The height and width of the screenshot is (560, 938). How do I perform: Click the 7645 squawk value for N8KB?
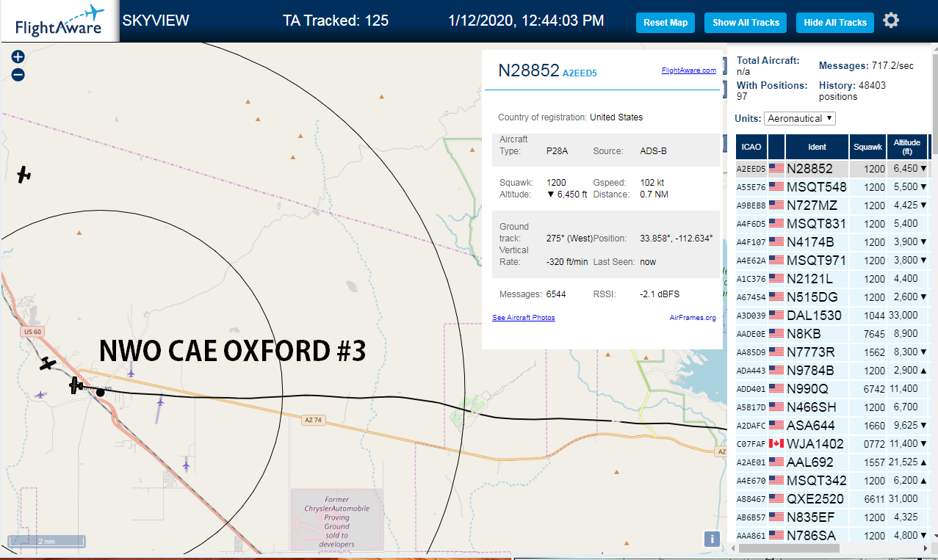point(874,334)
